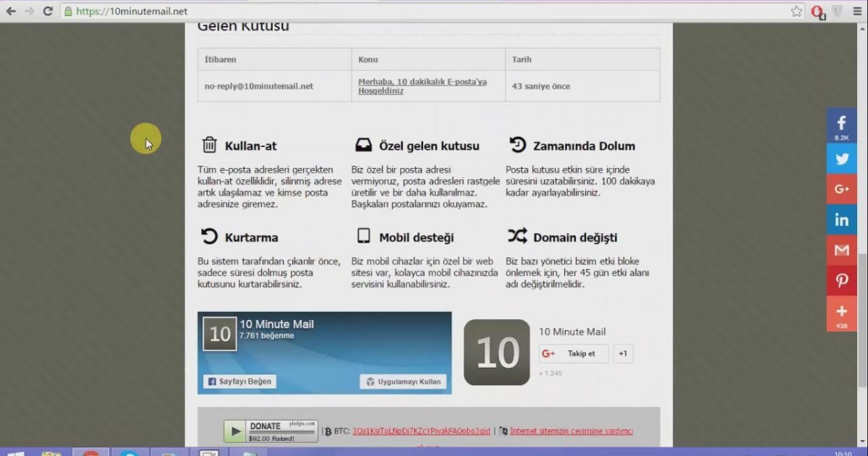The height and width of the screenshot is (456, 868).
Task: Click the large Google+ '10' logo
Action: click(497, 352)
